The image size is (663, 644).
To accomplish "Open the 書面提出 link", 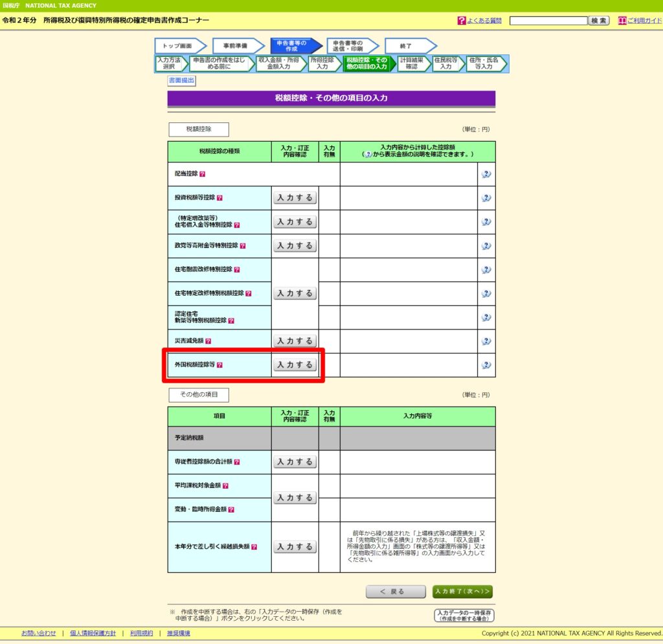I will pyautogui.click(x=181, y=80).
